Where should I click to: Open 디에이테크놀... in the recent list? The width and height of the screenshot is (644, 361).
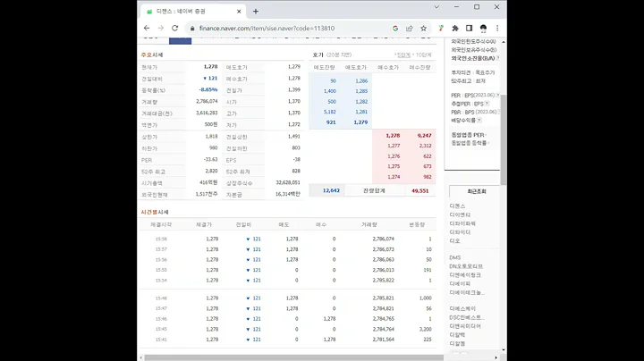pos(467,292)
